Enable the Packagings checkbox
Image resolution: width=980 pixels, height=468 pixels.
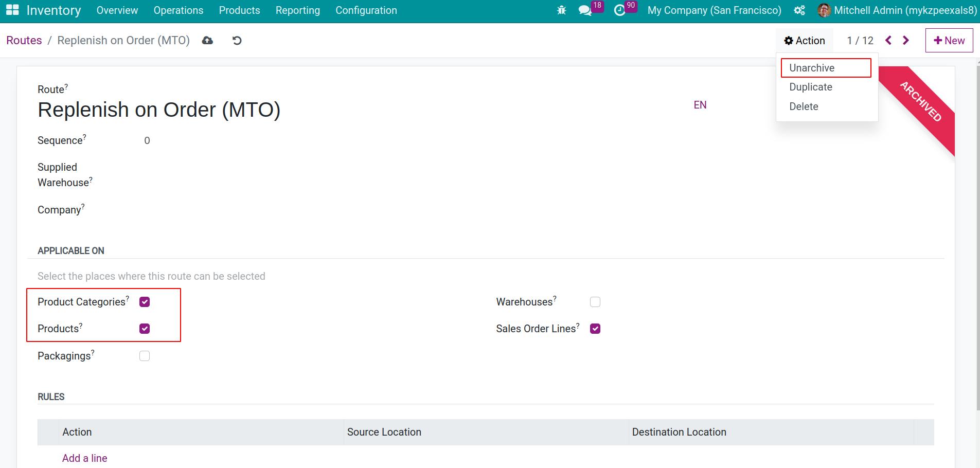[145, 356]
